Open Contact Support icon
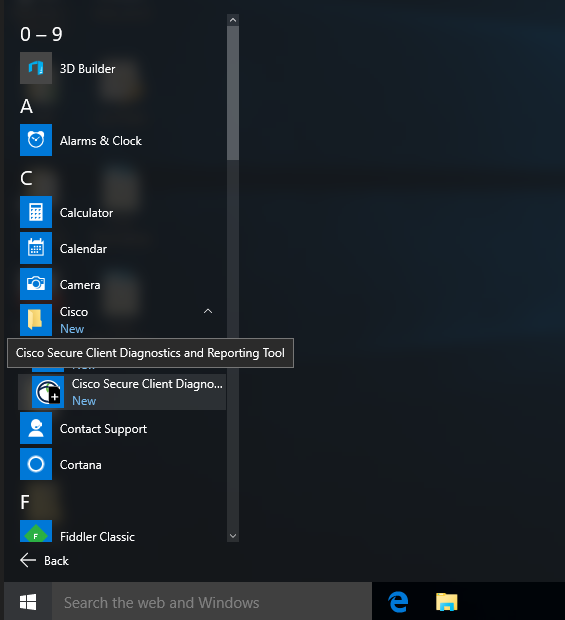The width and height of the screenshot is (565, 620). point(36,428)
